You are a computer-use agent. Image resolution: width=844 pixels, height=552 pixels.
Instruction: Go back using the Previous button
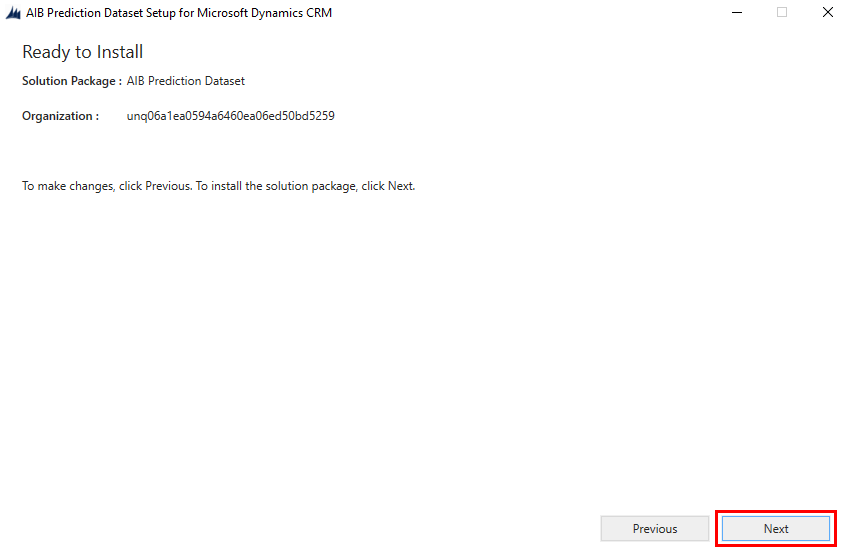pyautogui.click(x=654, y=529)
